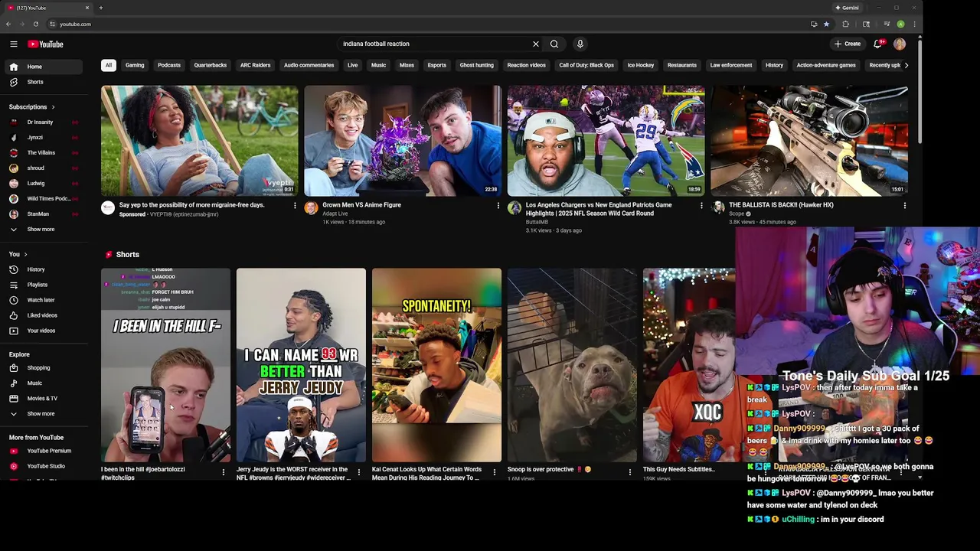Open Movies & TV
Viewport: 980px width, 551px height.
click(x=42, y=399)
